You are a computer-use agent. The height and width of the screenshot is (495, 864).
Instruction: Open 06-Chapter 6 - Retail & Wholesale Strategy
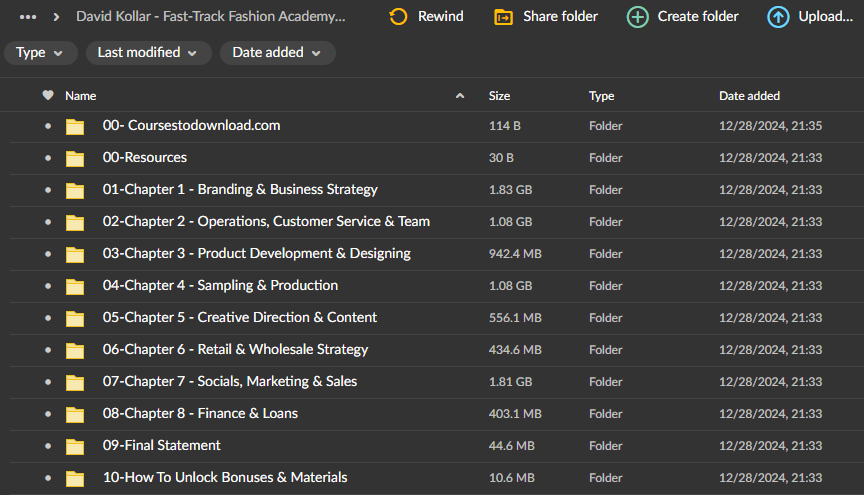pos(235,349)
